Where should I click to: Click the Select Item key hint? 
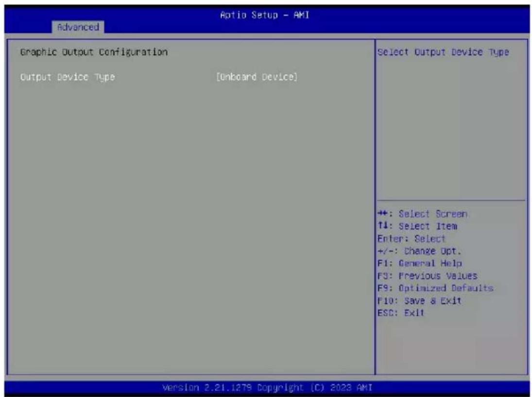417,226
